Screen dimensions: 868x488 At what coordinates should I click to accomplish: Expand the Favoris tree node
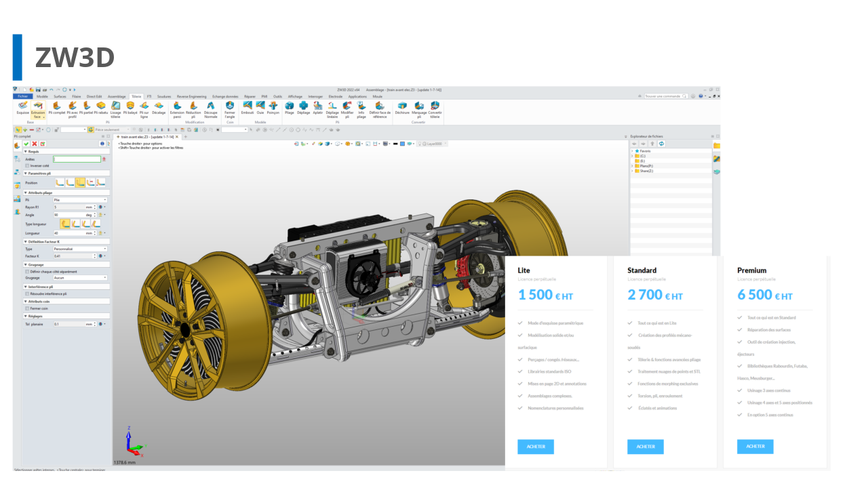click(632, 151)
